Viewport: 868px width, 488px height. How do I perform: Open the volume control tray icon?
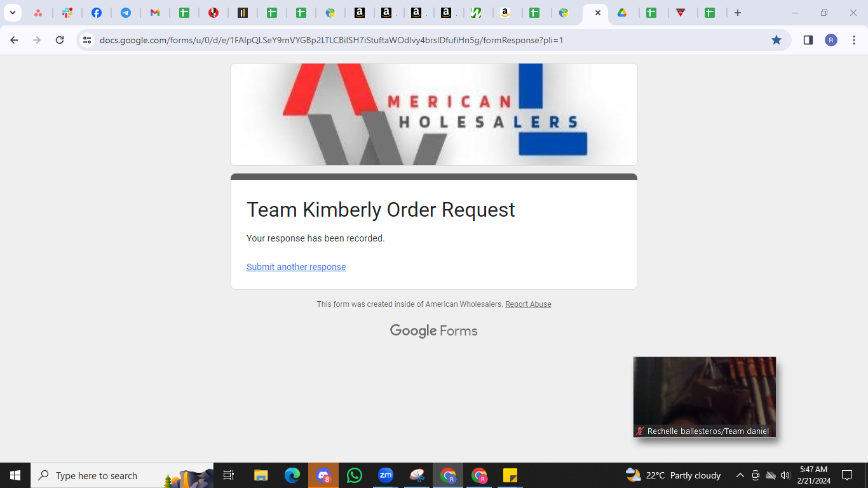785,475
